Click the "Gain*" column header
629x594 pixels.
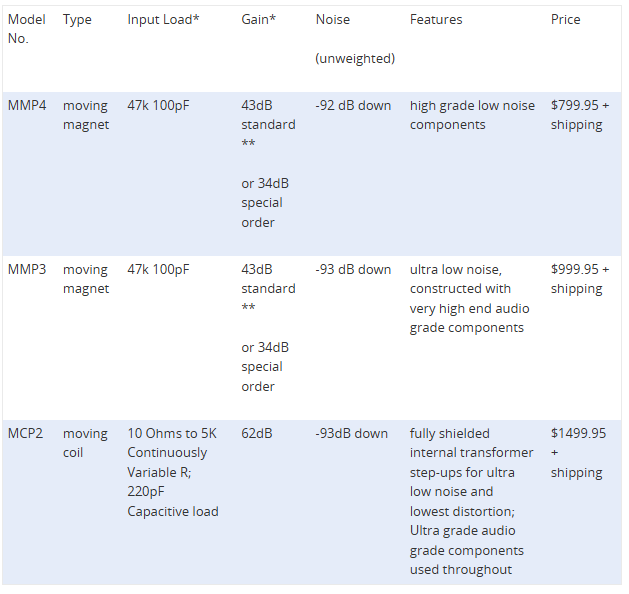pos(260,20)
